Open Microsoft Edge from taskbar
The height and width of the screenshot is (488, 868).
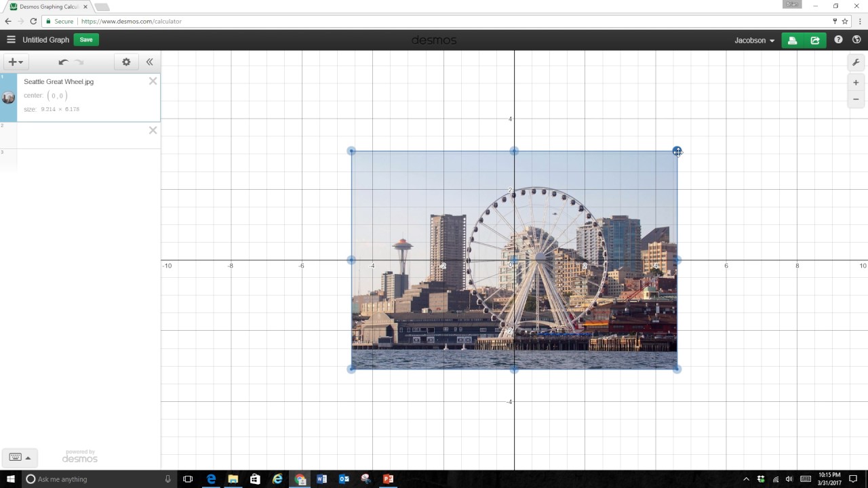211,479
